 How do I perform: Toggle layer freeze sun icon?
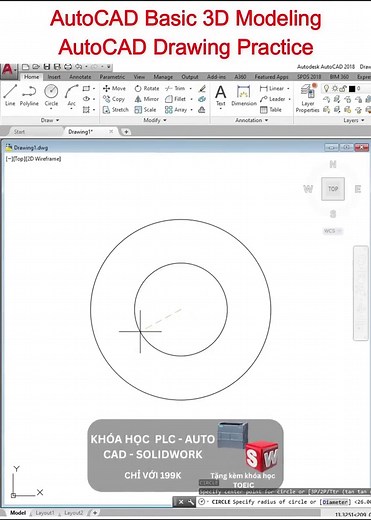tap(335, 88)
